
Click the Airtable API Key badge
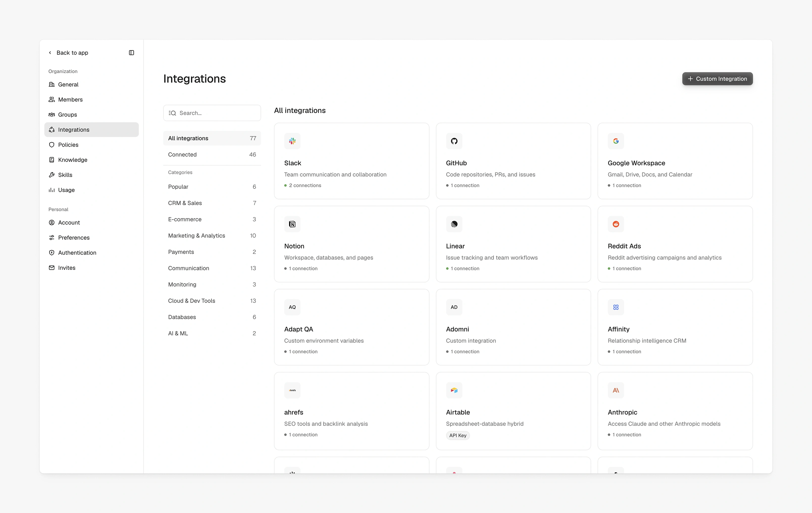pos(457,436)
